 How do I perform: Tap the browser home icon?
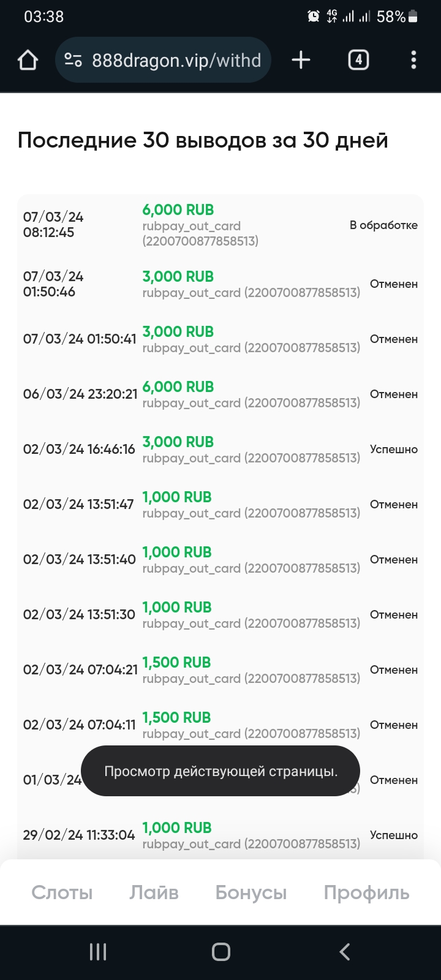tap(28, 60)
